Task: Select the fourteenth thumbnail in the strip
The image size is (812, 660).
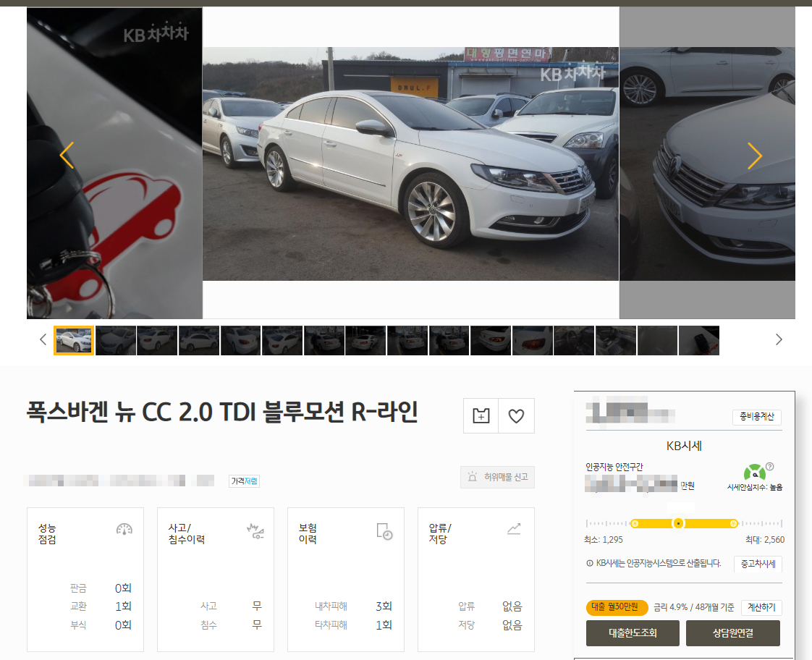Action: click(x=616, y=341)
